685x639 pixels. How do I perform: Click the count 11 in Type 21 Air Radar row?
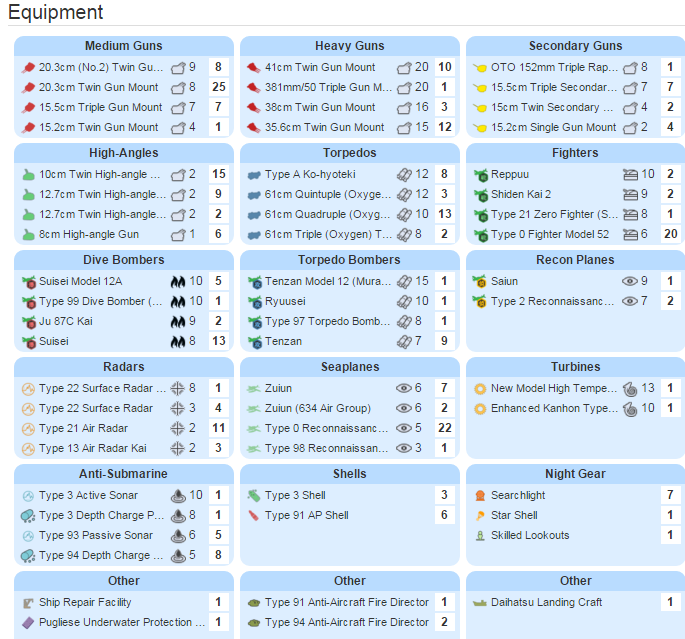218,428
